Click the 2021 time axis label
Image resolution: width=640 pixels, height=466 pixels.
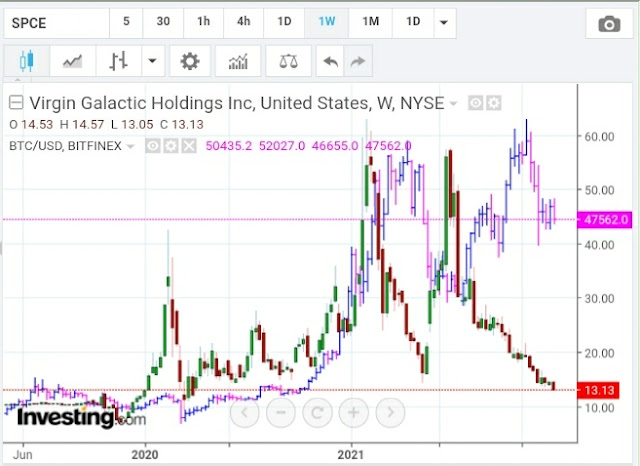350,455
